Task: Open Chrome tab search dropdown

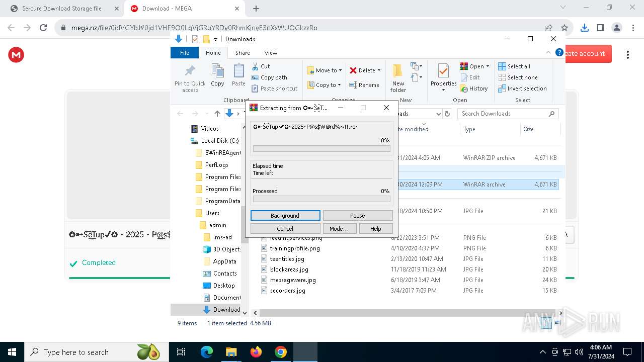Action: point(562,8)
